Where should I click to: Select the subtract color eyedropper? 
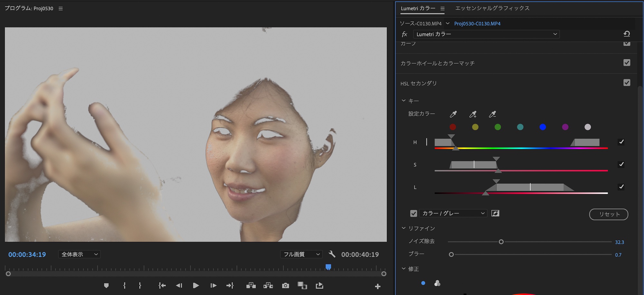pos(492,114)
